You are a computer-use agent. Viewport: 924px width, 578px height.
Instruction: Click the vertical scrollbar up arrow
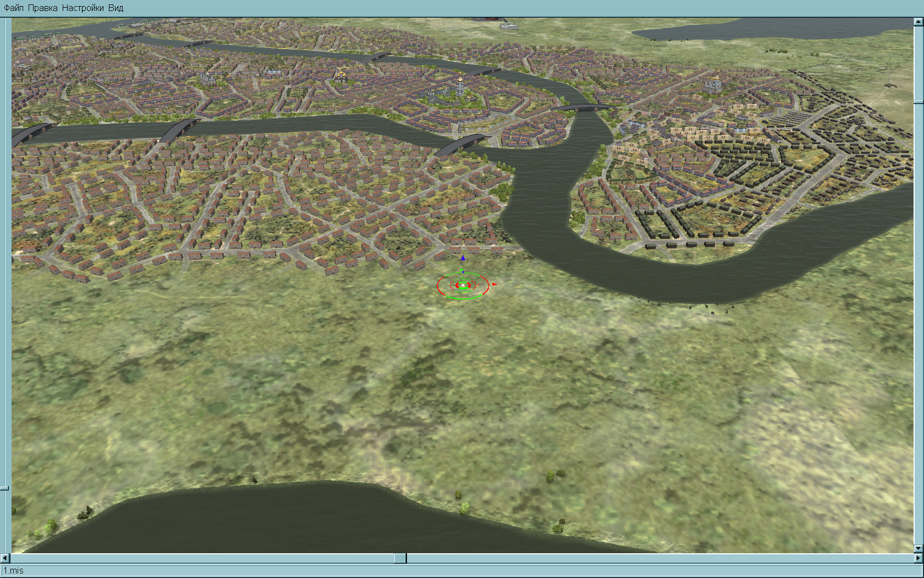pos(919,22)
